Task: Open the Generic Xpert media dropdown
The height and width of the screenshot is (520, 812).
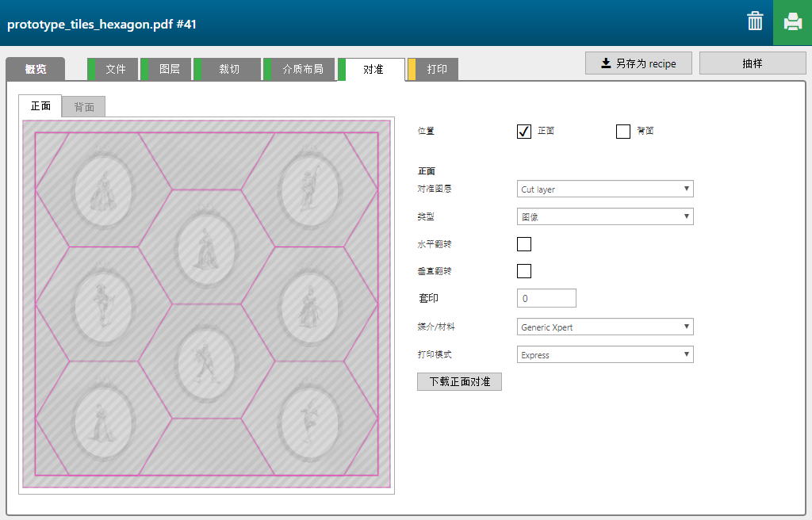Action: click(605, 327)
